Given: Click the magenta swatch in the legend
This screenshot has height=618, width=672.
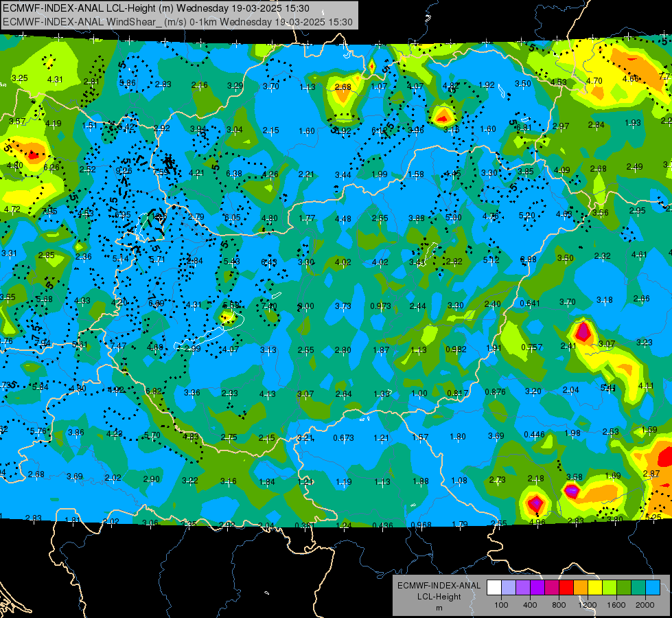Looking at the screenshot, I should [552, 587].
